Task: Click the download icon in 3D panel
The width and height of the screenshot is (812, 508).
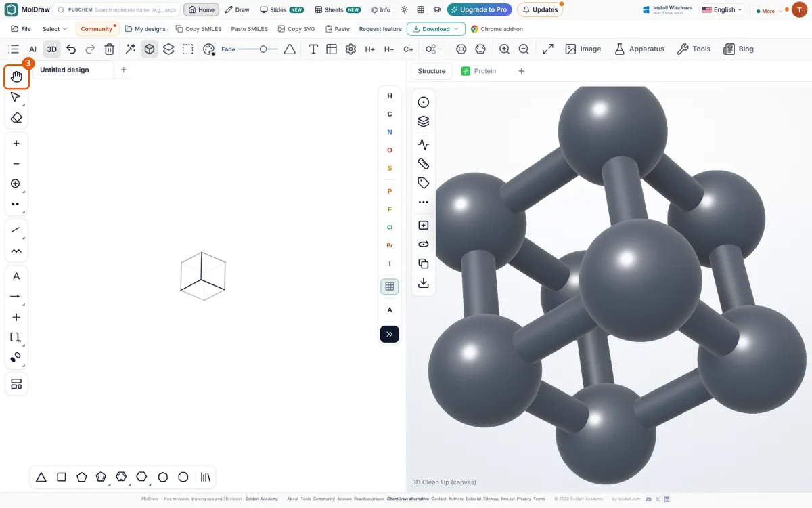Action: click(x=424, y=283)
